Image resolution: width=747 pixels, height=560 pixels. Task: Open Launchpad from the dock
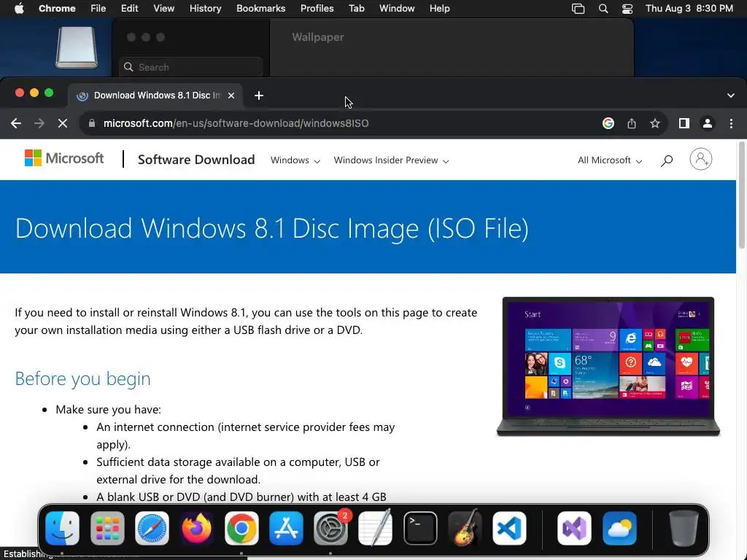107,528
